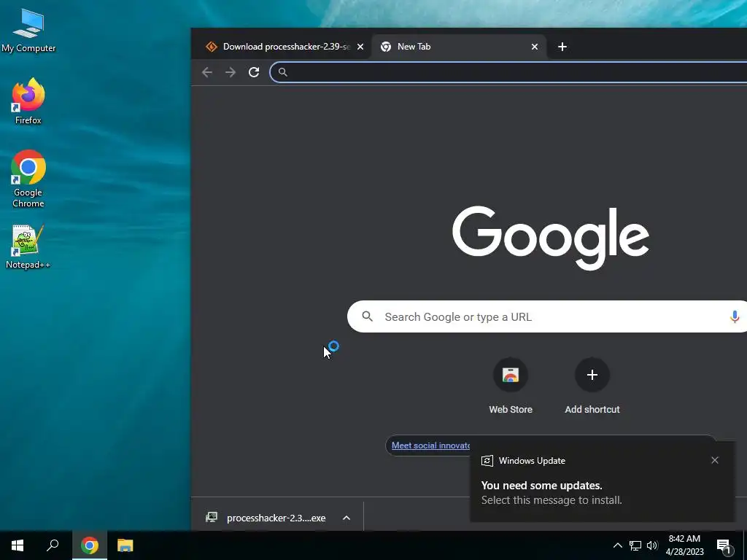Open the clock showing 8:42 AM
Screen dimensions: 747x560
point(684,545)
